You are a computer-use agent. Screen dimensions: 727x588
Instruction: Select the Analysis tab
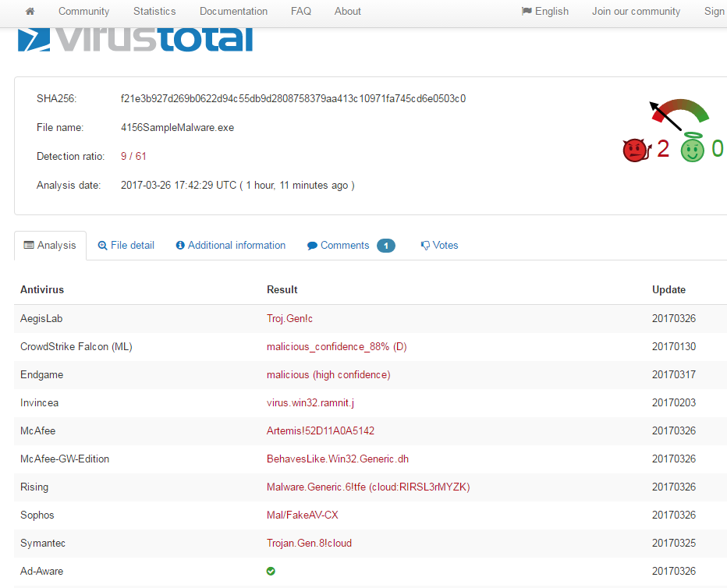point(50,245)
